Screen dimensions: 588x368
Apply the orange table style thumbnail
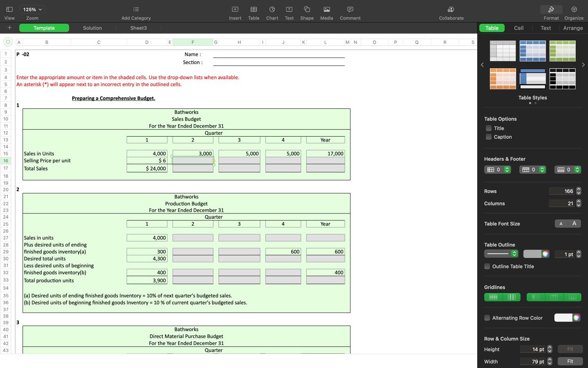tap(503, 79)
